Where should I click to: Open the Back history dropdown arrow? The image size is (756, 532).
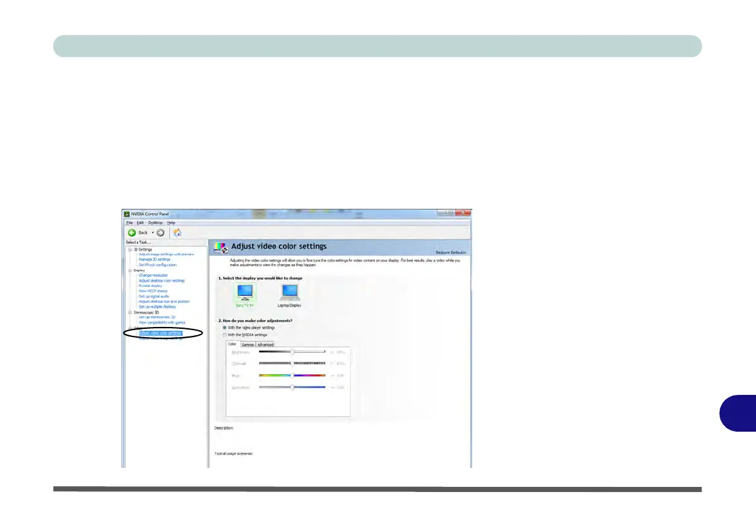(x=153, y=233)
